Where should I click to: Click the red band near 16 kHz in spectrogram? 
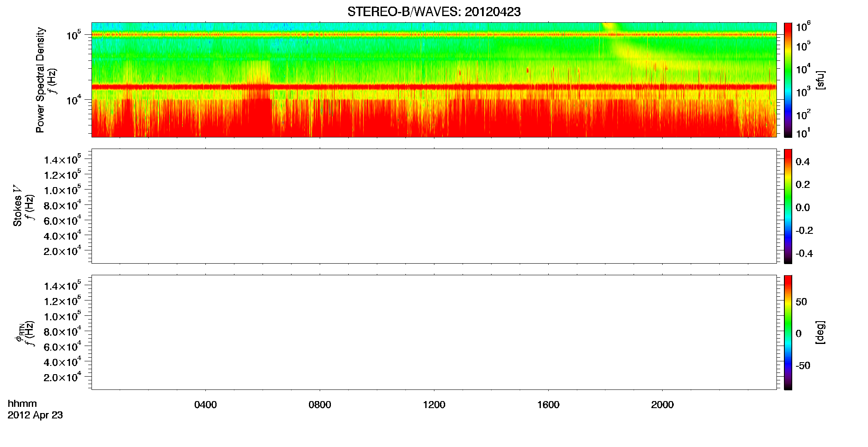point(434,87)
